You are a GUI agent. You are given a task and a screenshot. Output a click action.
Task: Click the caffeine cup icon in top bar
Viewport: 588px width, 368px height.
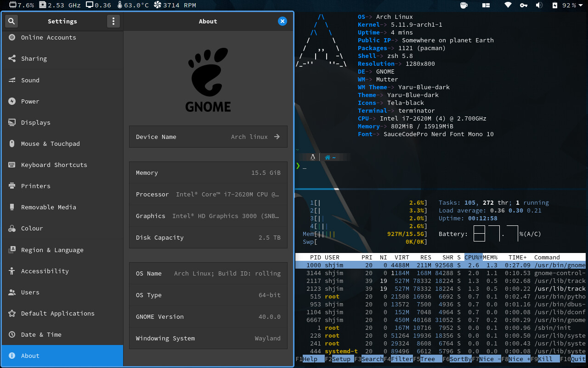(x=464, y=6)
